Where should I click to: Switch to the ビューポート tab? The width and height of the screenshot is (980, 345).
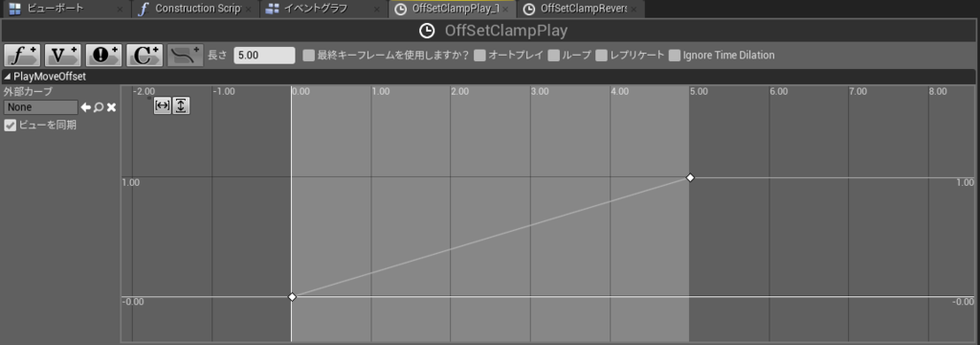66,9
